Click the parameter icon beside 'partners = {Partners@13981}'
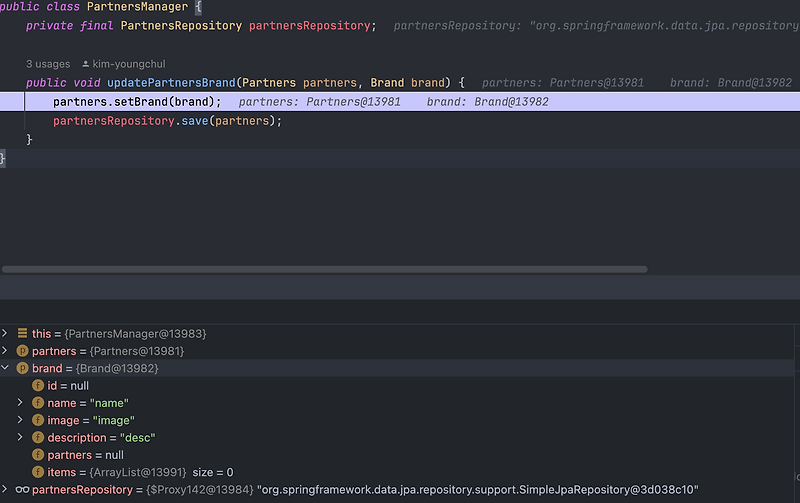This screenshot has width=800, height=503. point(22,351)
